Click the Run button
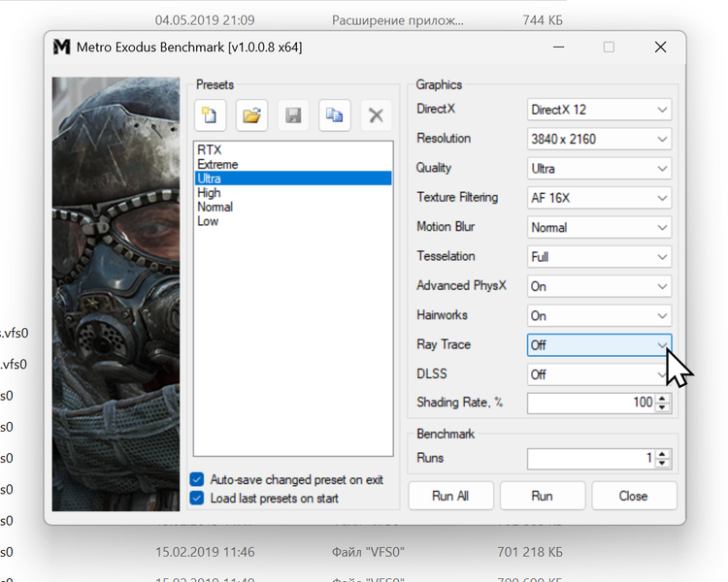The image size is (728, 582). (542, 496)
